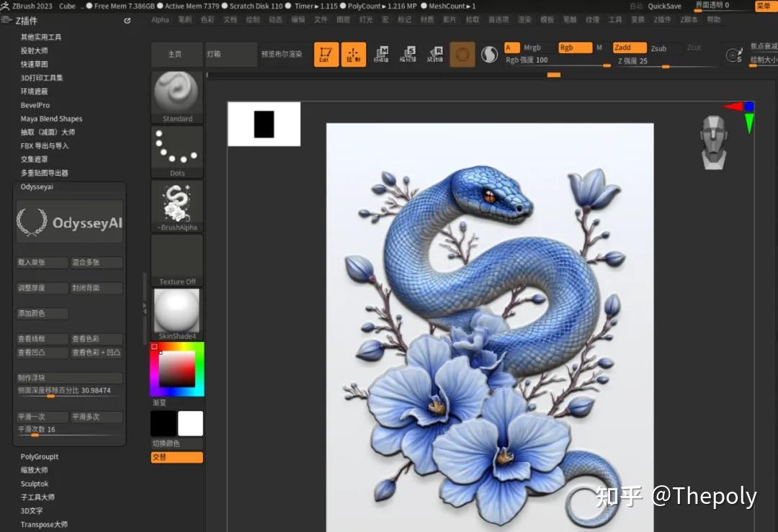Viewport: 778px width, 532px height.
Task: Open the 帮助 help menu
Action: click(714, 20)
